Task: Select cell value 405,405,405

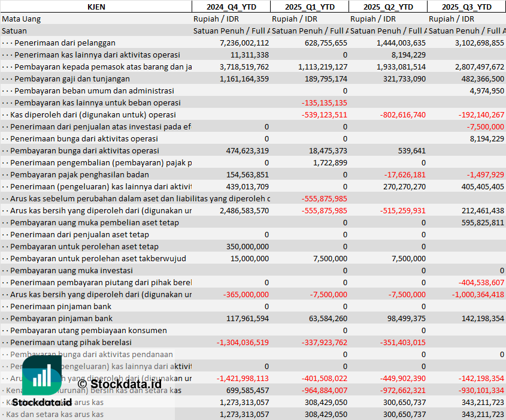Action: pos(483,186)
